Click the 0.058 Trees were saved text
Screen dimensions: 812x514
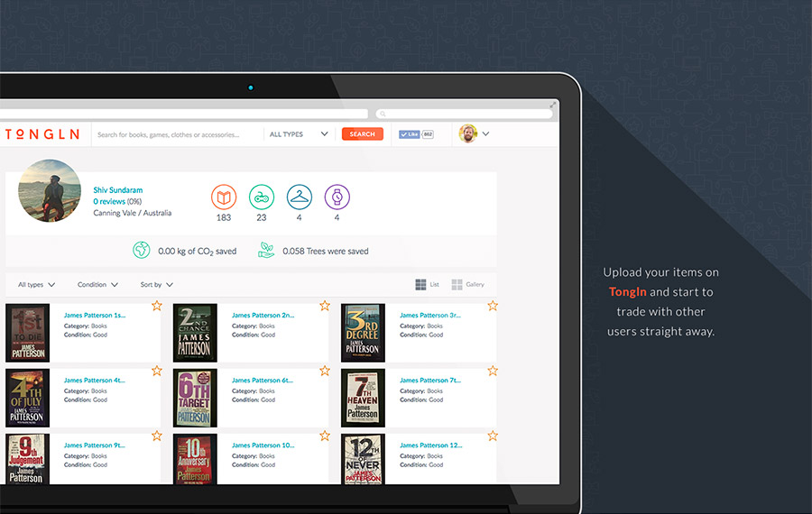point(326,251)
